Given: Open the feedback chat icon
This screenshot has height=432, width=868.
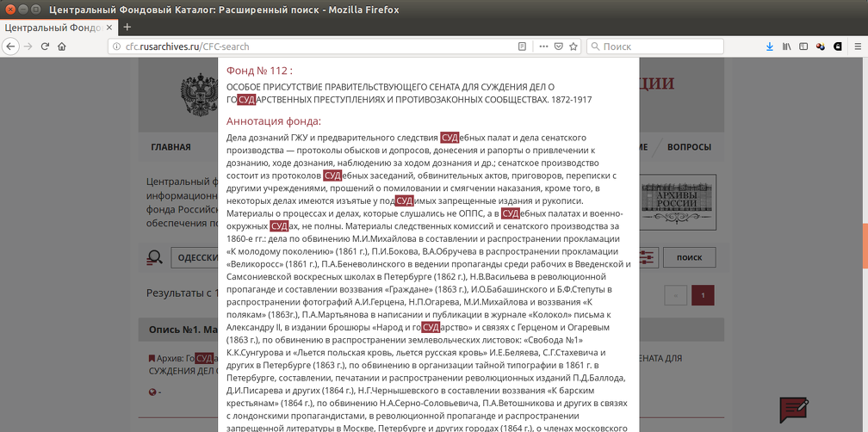Looking at the screenshot, I should [x=793, y=410].
